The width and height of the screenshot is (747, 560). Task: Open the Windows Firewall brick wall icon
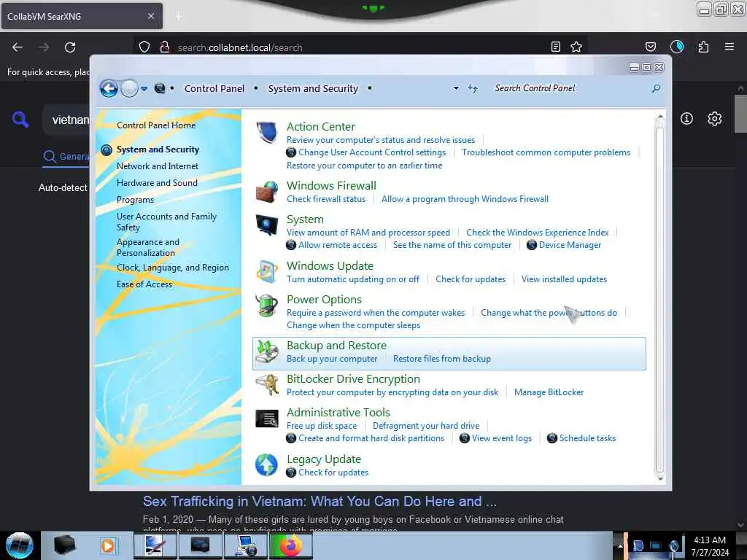coord(267,192)
